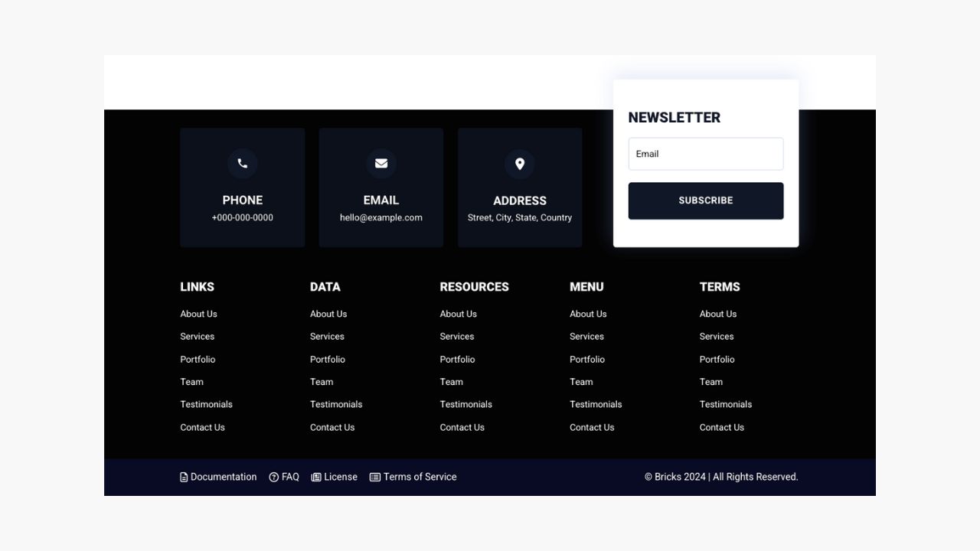Select Team under the Menu column
Image resolution: width=980 pixels, height=551 pixels.
coord(581,382)
